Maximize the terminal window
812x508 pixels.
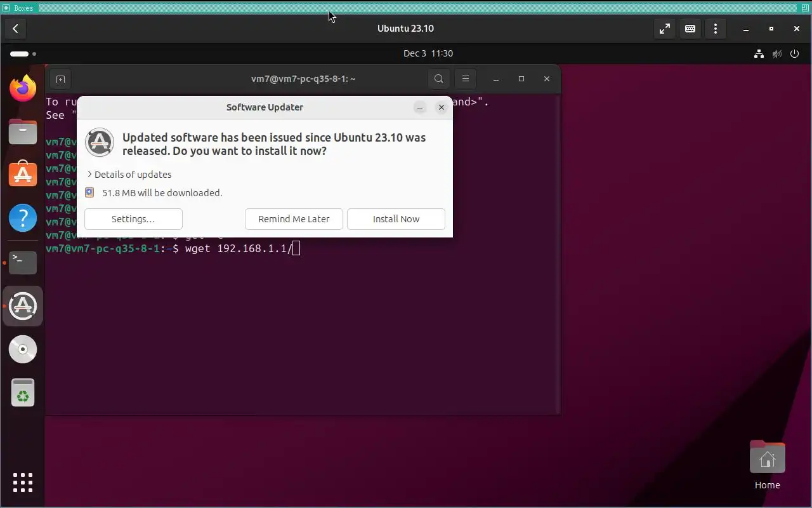point(521,79)
